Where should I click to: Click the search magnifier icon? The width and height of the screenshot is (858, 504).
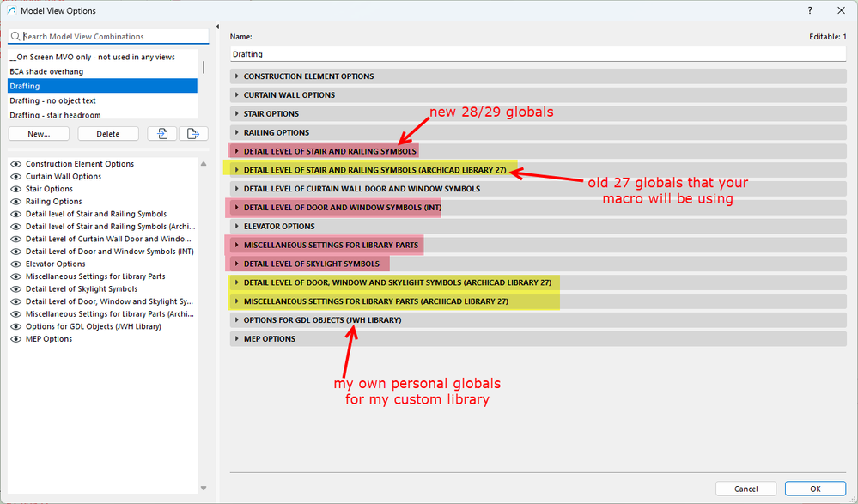[x=15, y=37]
